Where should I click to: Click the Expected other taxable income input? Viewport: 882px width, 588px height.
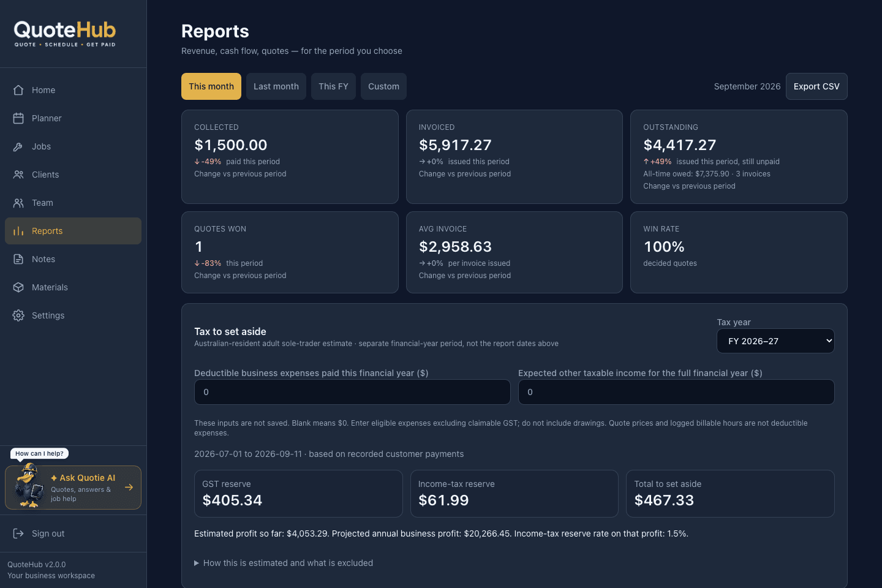pyautogui.click(x=676, y=392)
